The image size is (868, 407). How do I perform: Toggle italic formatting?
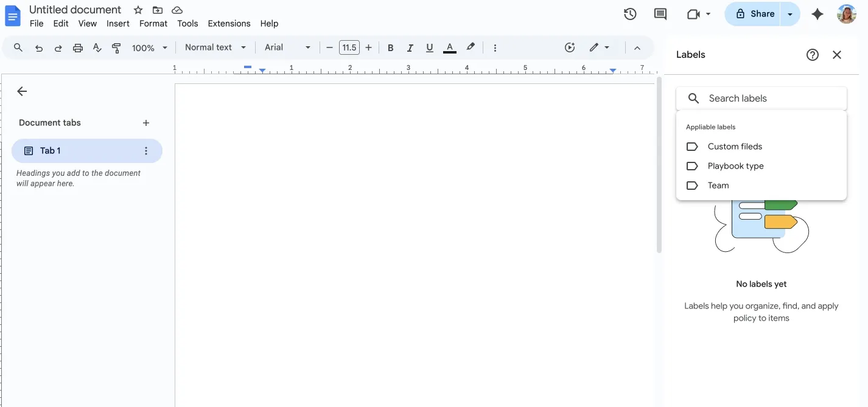[x=410, y=47]
